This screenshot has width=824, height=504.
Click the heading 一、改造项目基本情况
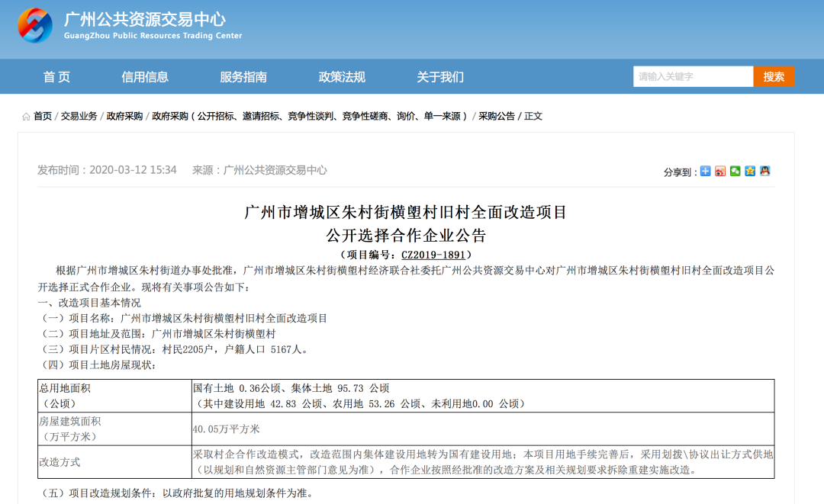(89, 303)
